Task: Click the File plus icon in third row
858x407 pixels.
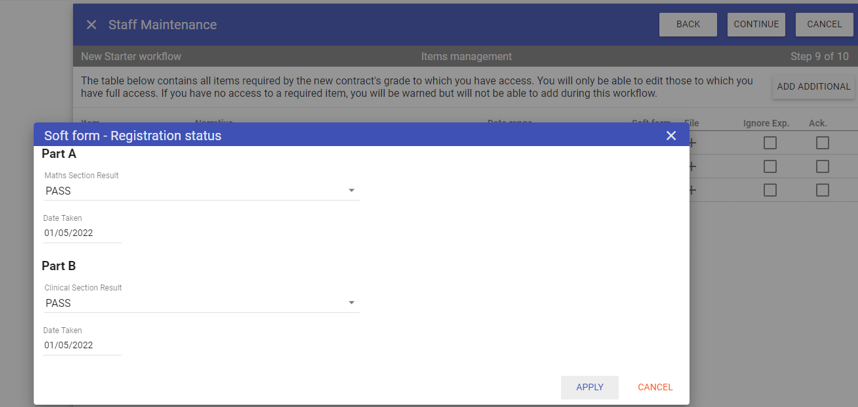Action: (692, 190)
